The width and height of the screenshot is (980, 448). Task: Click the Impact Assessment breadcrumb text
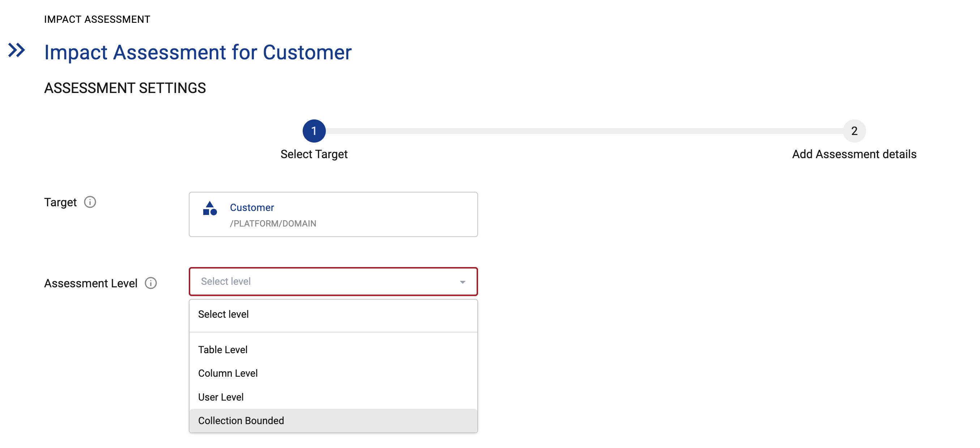click(97, 20)
